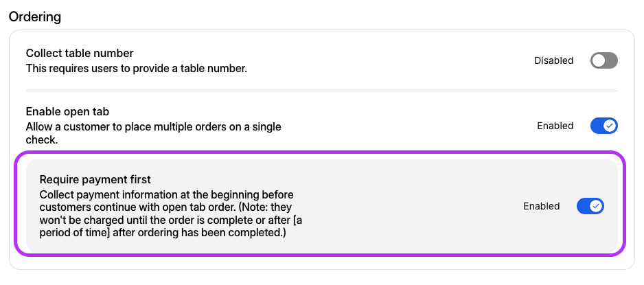Enable the Collect table number toggle
The image size is (644, 285).
[603, 60]
